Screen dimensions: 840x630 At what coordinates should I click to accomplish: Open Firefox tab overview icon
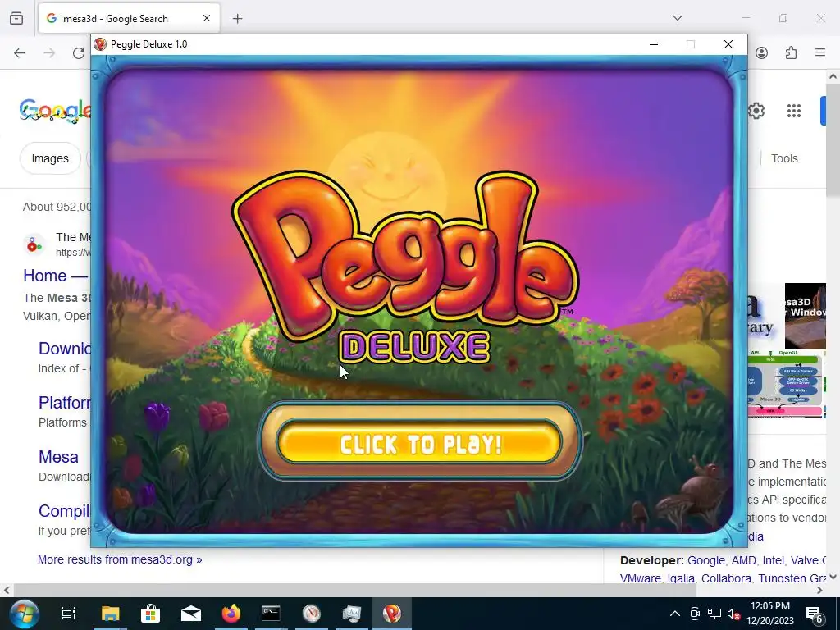click(16, 18)
